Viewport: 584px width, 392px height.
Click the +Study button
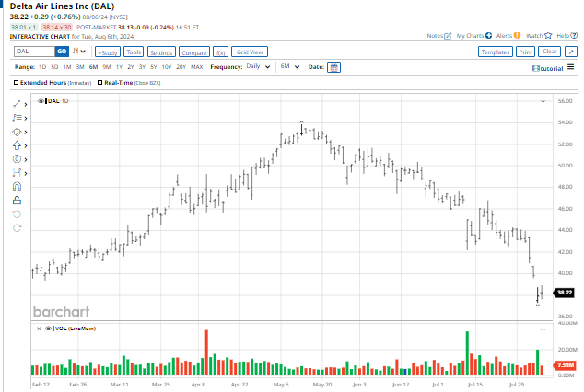pos(108,52)
